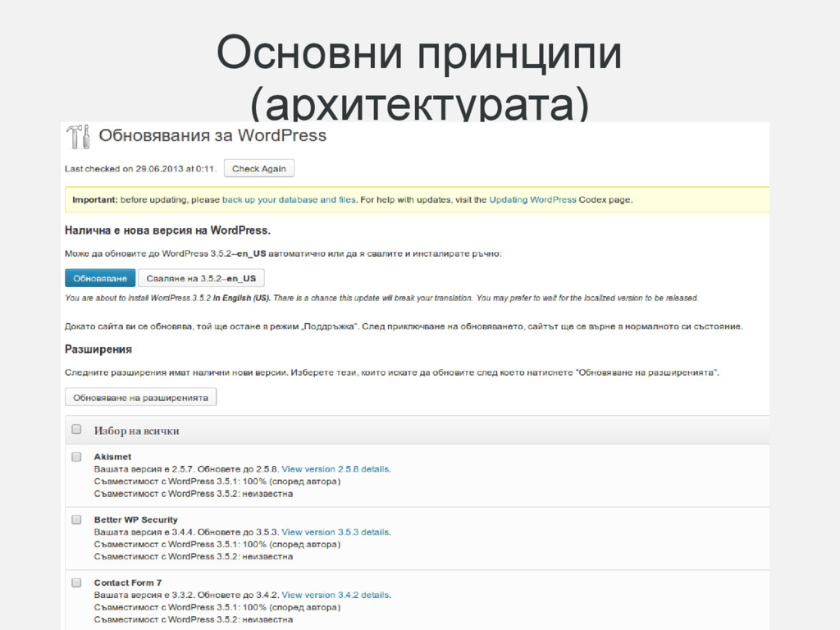
Task: Click the Akismet plugin name
Action: coord(112,456)
